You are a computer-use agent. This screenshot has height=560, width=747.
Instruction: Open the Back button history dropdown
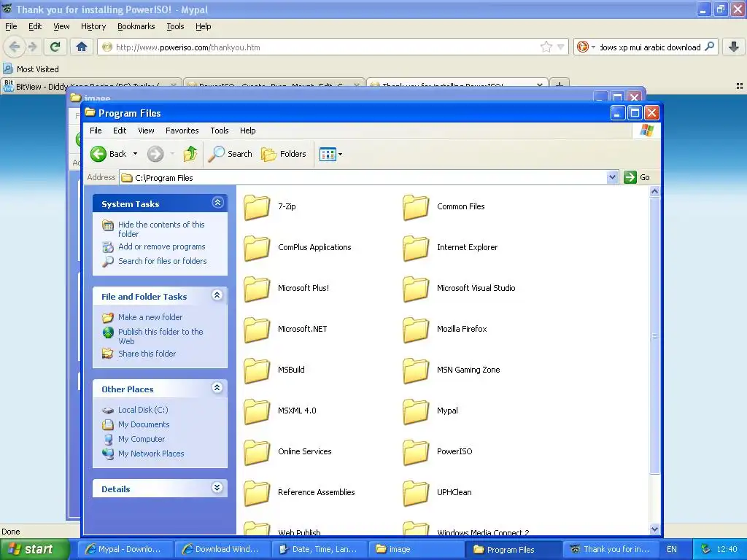click(135, 154)
